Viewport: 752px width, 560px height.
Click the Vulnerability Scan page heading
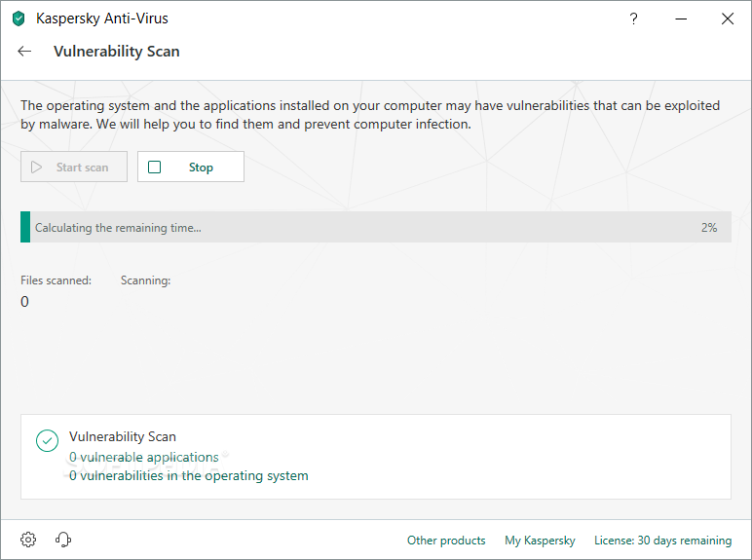(x=117, y=52)
